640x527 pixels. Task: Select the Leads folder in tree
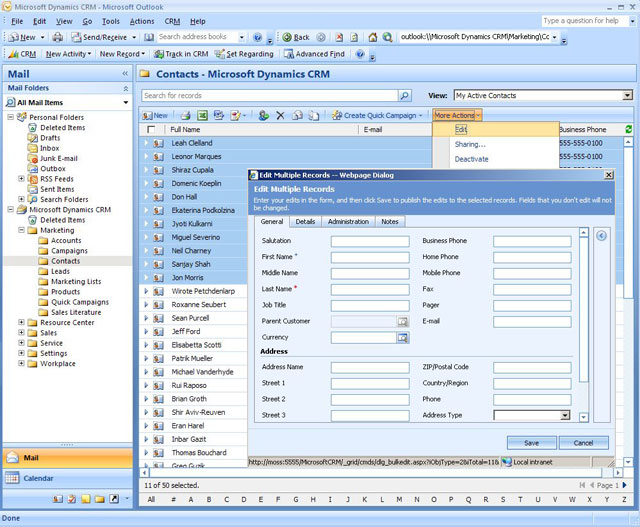(x=60, y=271)
